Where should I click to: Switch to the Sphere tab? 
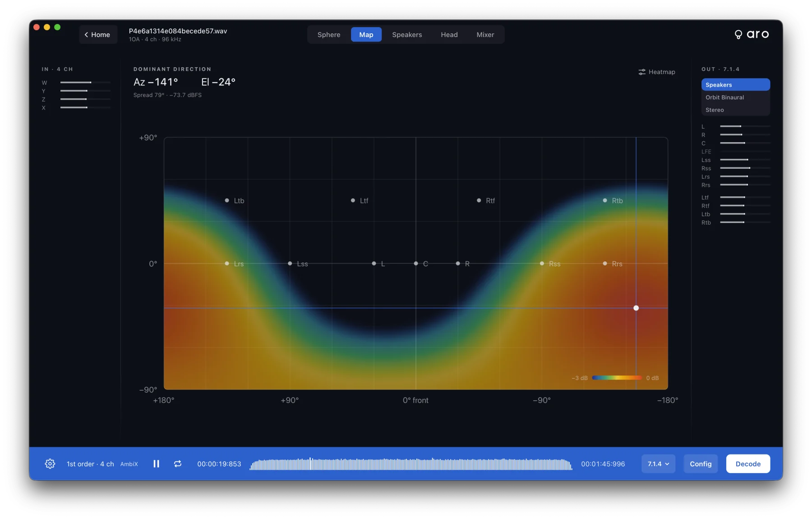[329, 35]
